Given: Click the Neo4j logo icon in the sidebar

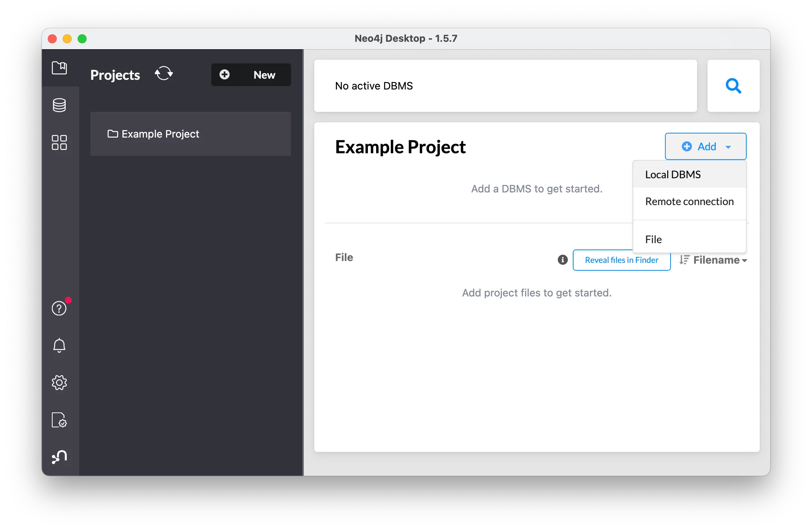Looking at the screenshot, I should (59, 457).
